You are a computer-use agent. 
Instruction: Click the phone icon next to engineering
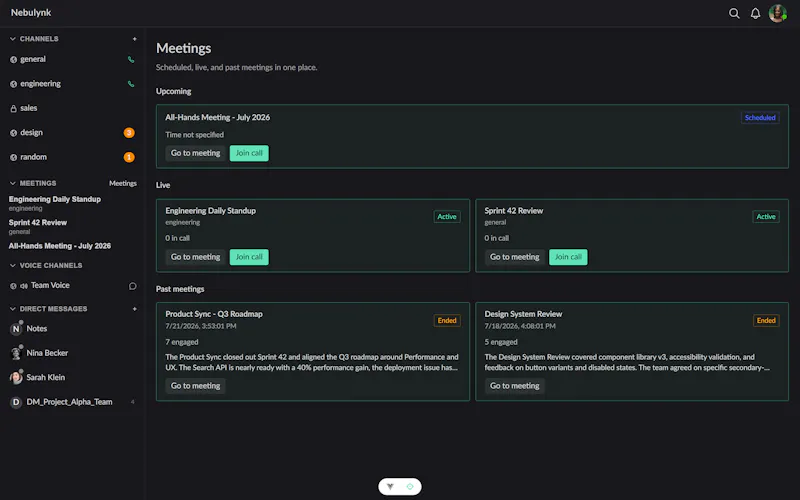[131, 84]
